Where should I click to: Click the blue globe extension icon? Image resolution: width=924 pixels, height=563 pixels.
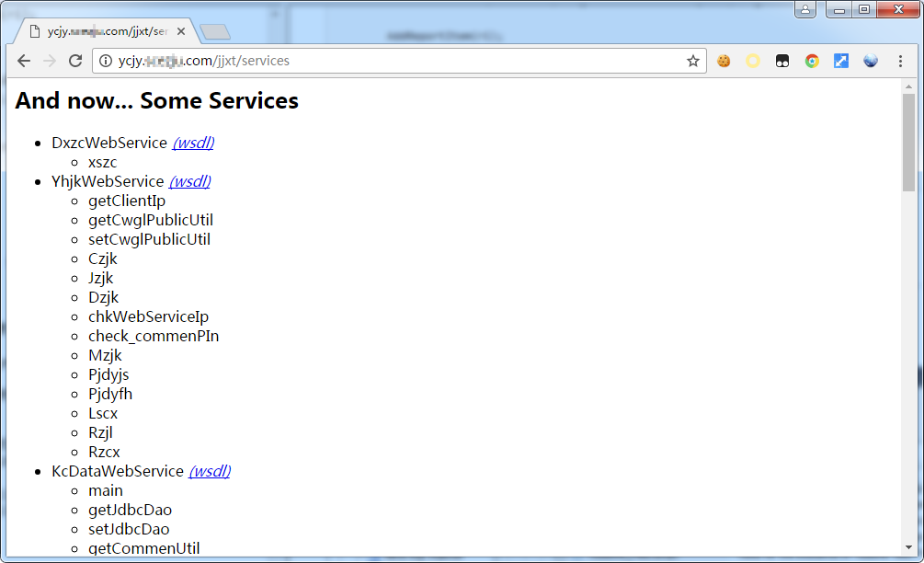click(x=871, y=61)
